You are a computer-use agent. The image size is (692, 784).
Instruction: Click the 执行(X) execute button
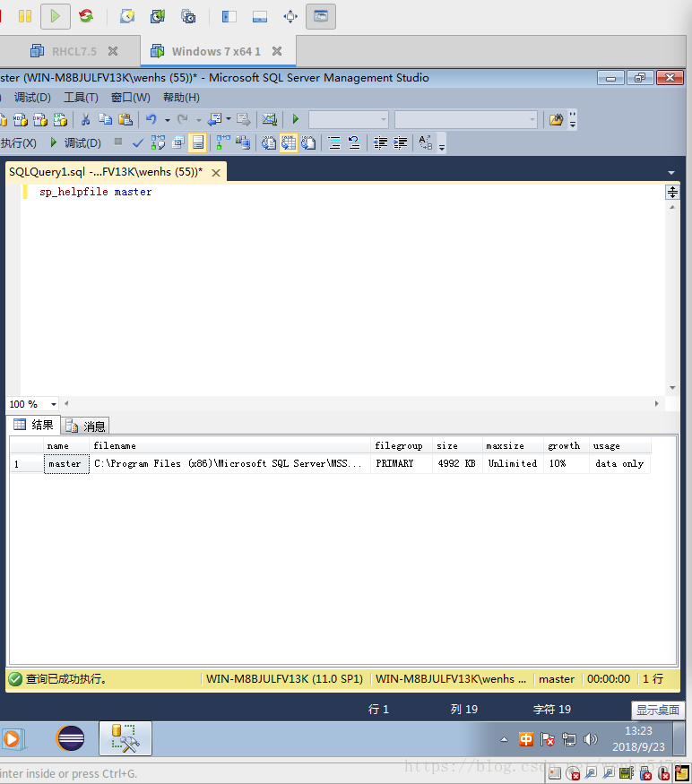pos(19,143)
